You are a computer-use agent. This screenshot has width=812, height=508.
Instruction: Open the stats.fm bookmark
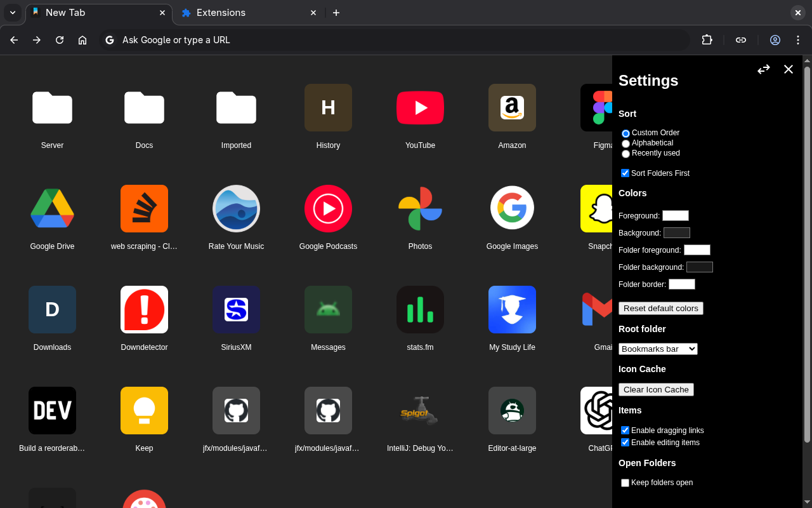(x=420, y=310)
